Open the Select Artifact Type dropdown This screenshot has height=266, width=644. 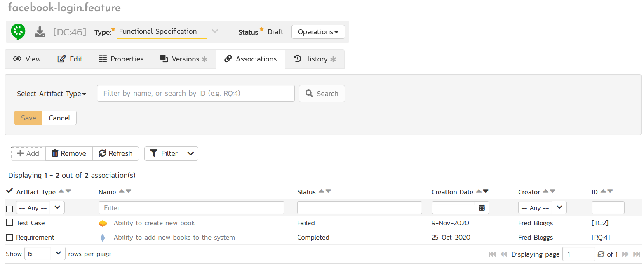click(52, 94)
